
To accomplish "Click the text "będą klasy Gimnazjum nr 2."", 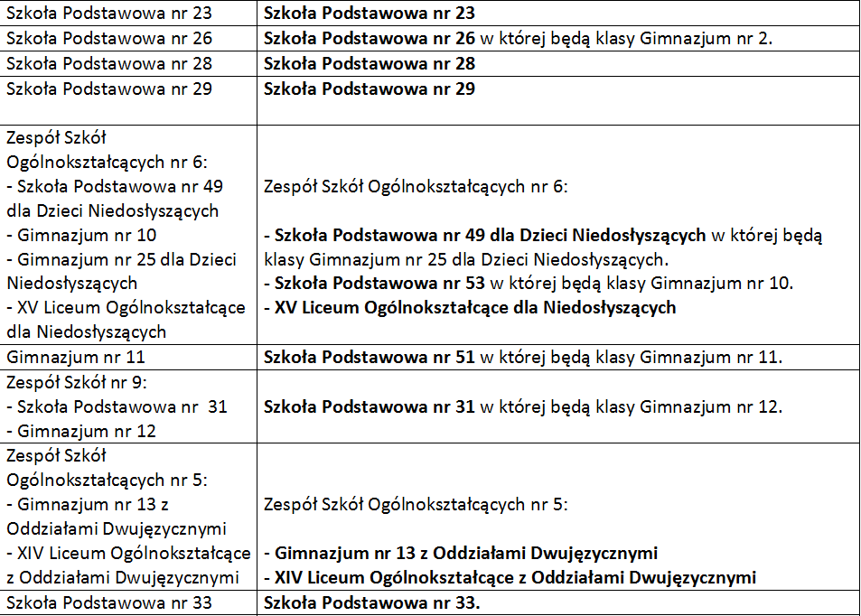I will click(x=680, y=38).
